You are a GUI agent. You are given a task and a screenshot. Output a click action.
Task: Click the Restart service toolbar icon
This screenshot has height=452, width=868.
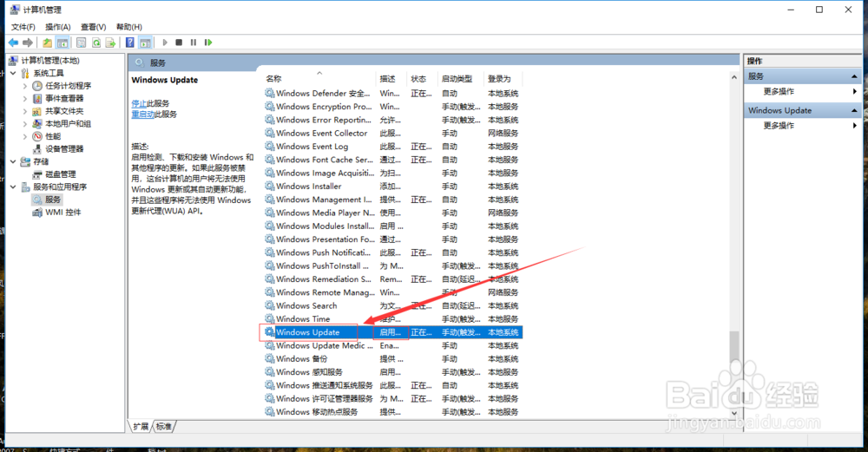208,43
